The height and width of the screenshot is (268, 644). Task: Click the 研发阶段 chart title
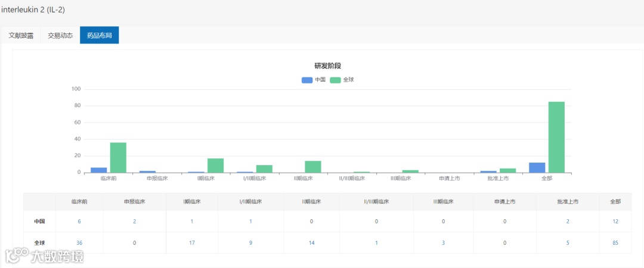point(328,66)
